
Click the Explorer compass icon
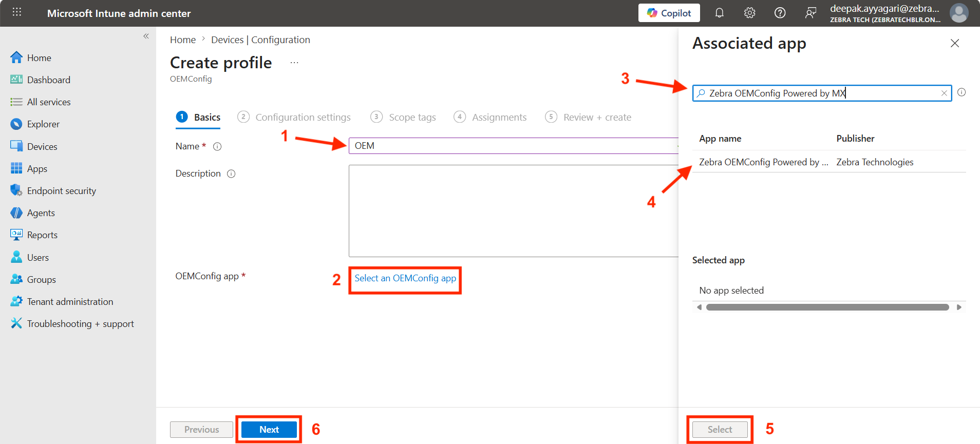click(x=16, y=124)
